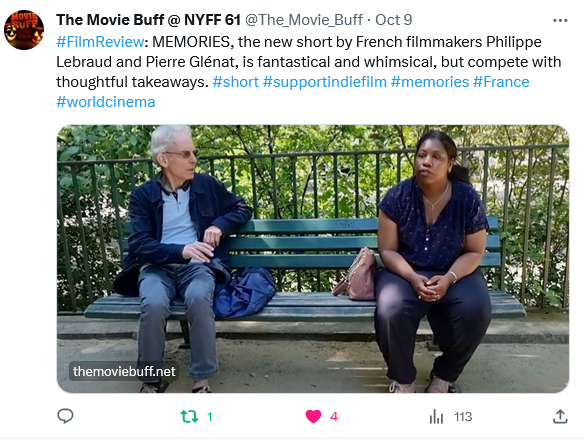Open the three-dot more options menu

560,20
